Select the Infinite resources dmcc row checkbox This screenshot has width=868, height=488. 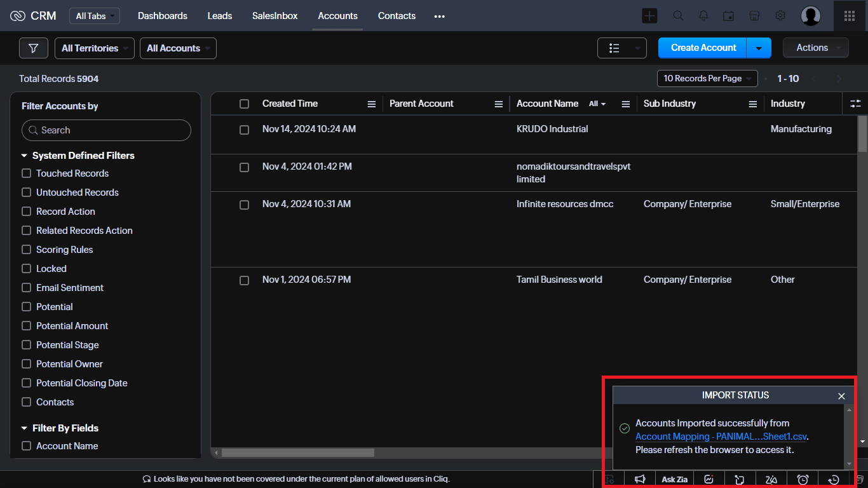tap(244, 205)
